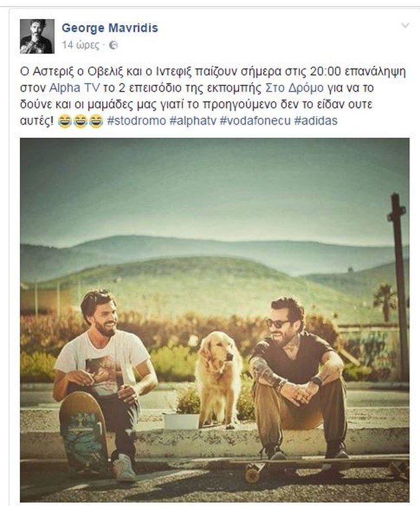Screen dimensions: 420x506
Task: Open George Mavridis profile picture thumbnail
Action: click(x=37, y=36)
